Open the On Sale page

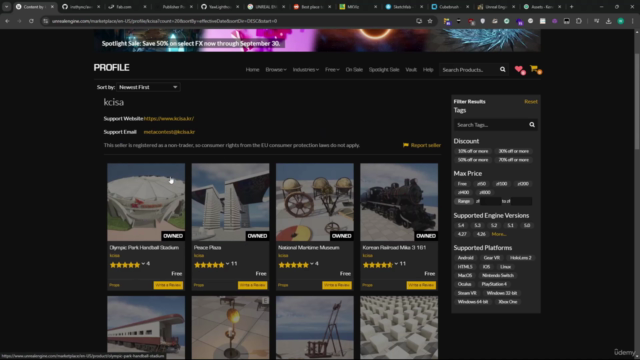tap(354, 70)
